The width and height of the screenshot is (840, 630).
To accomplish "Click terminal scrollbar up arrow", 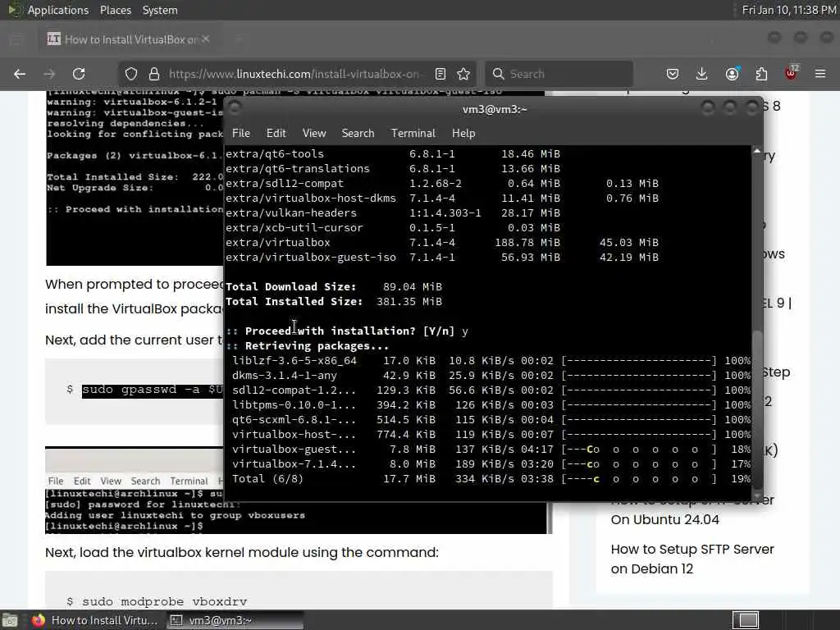I will coord(757,152).
